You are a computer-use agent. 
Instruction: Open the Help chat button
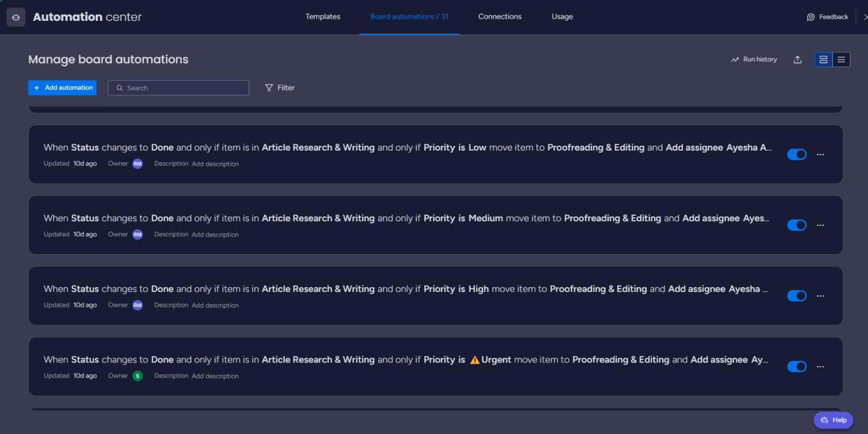833,420
